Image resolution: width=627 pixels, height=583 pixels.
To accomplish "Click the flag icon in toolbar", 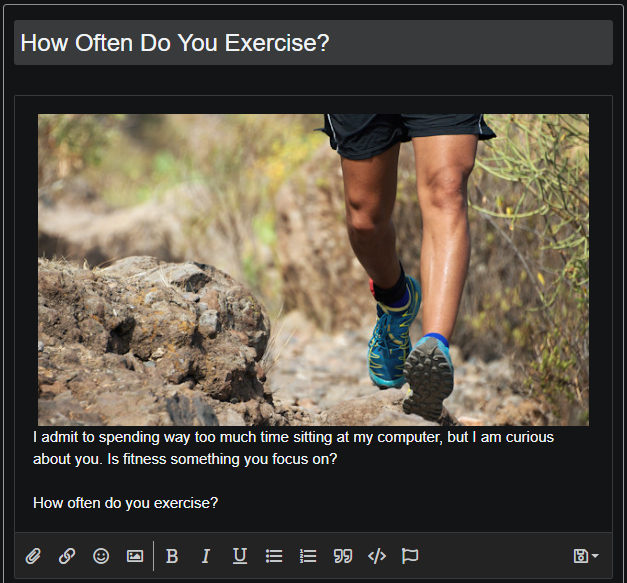I will (410, 556).
